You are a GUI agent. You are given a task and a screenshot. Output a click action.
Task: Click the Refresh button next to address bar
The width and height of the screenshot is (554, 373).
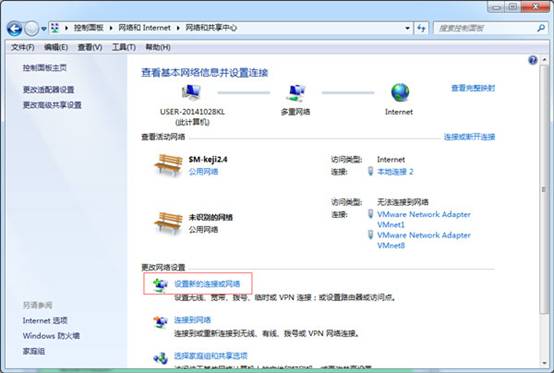[x=421, y=28]
